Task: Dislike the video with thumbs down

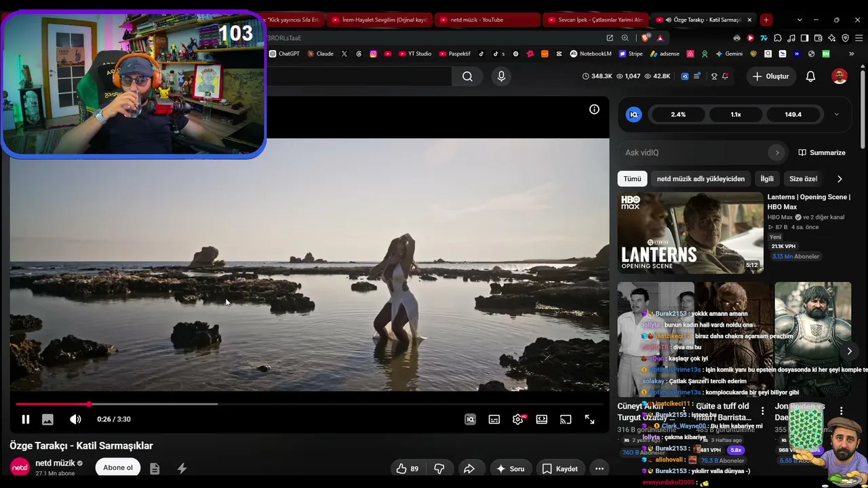Action: click(439, 468)
